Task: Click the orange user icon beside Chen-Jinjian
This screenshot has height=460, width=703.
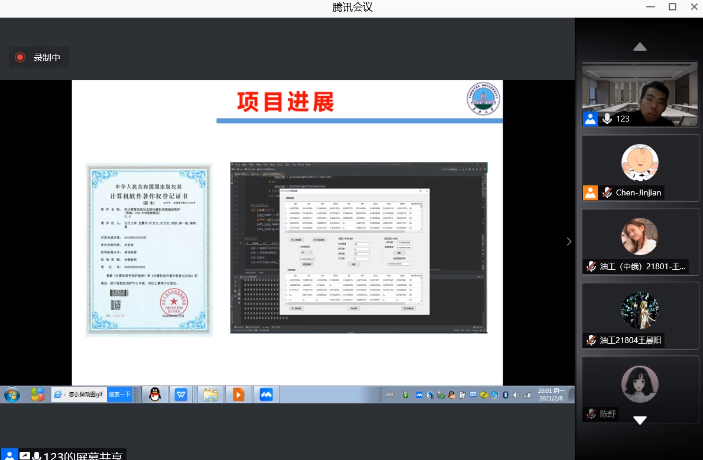Action: 591,193
